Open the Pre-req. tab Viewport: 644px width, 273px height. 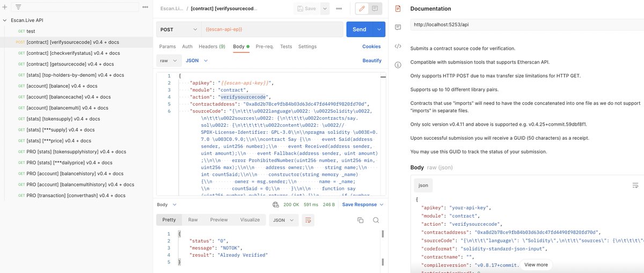pyautogui.click(x=265, y=47)
